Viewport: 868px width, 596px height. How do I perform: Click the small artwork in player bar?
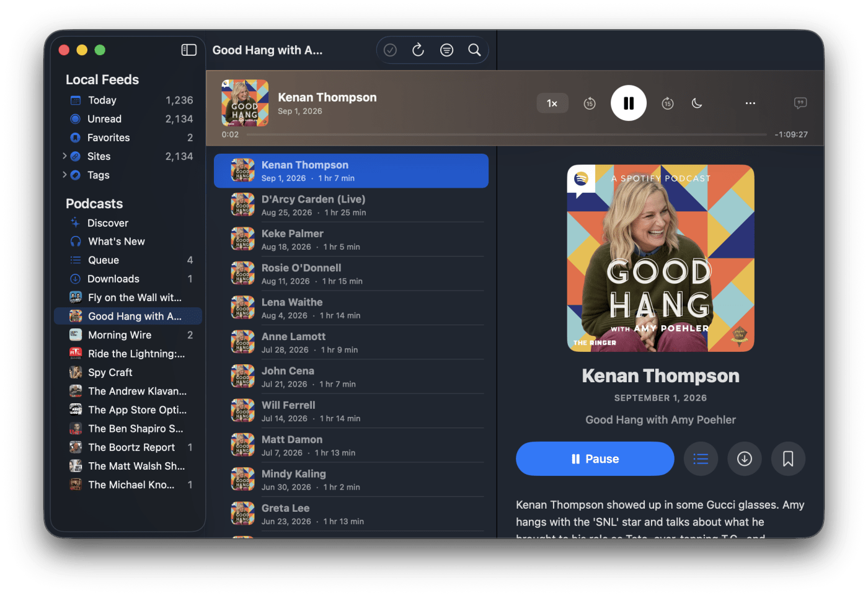pos(245,103)
